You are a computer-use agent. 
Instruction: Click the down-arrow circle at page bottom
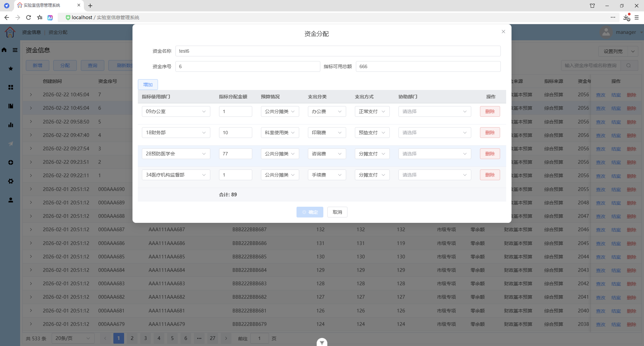(322, 342)
